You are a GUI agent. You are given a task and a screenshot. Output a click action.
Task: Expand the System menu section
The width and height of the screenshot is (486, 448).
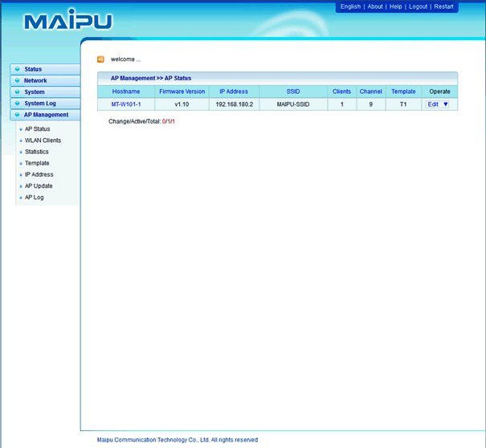[x=45, y=92]
